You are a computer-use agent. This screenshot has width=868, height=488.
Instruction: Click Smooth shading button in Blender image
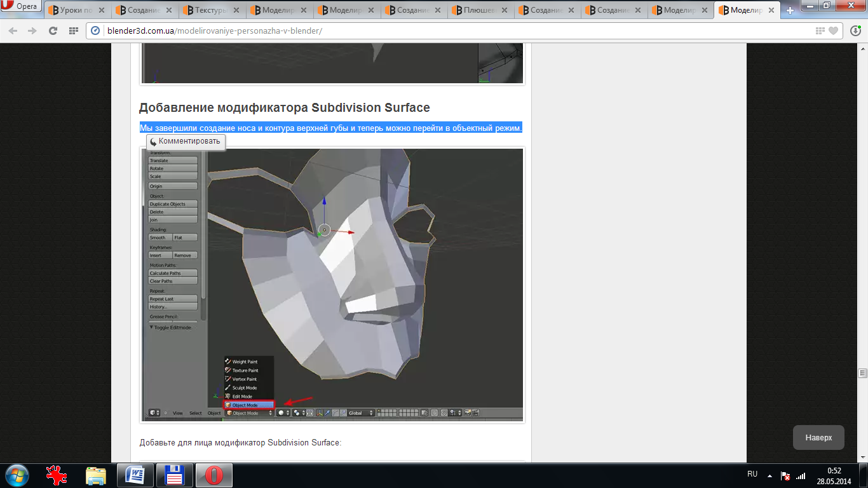click(160, 238)
